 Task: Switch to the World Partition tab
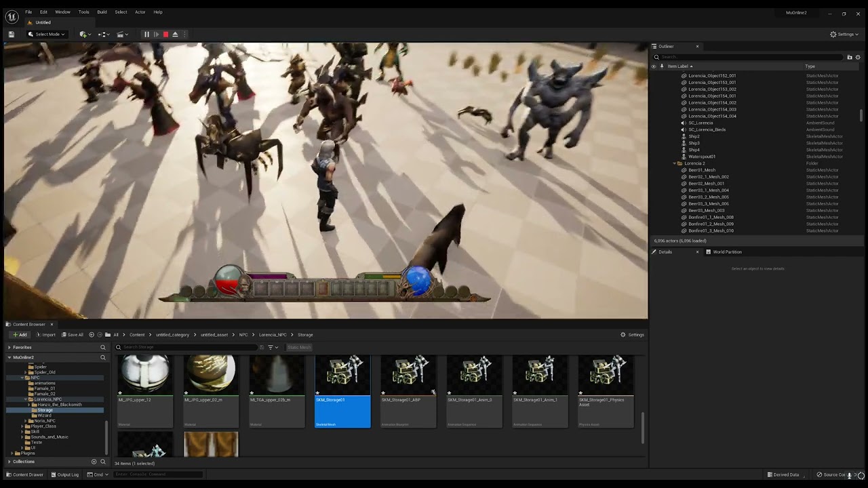point(727,252)
